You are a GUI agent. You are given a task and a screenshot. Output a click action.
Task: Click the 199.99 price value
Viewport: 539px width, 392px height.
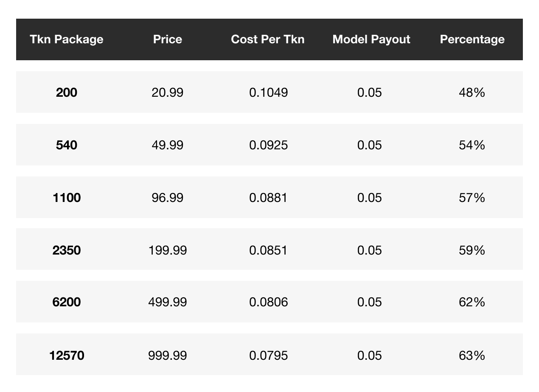pos(168,250)
